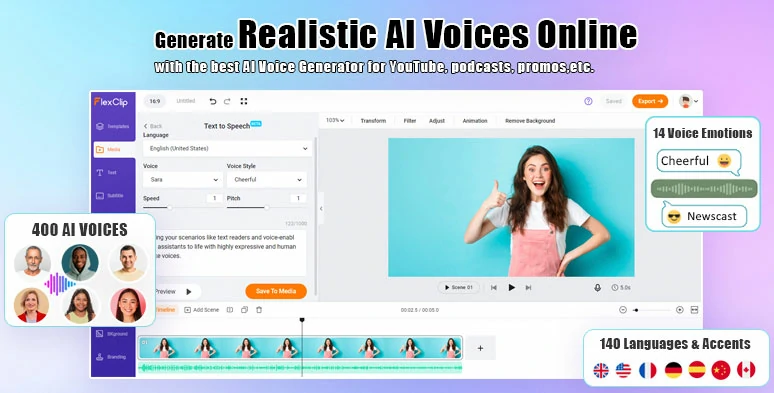The width and height of the screenshot is (774, 393).
Task: Click the help question mark icon
Action: [x=588, y=101]
